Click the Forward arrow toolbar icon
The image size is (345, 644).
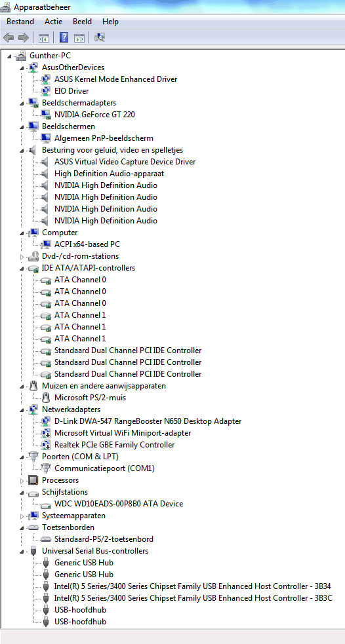(24, 38)
